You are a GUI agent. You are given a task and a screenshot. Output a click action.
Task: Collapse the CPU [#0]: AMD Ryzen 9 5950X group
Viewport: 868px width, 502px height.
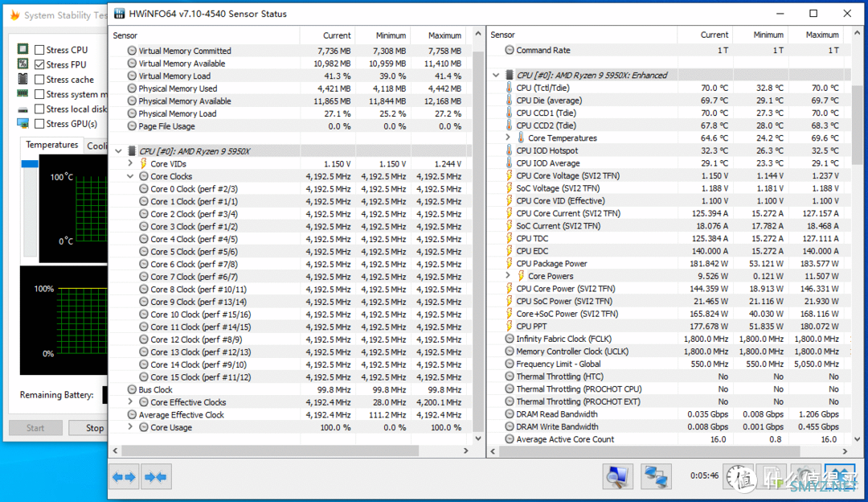pos(118,150)
